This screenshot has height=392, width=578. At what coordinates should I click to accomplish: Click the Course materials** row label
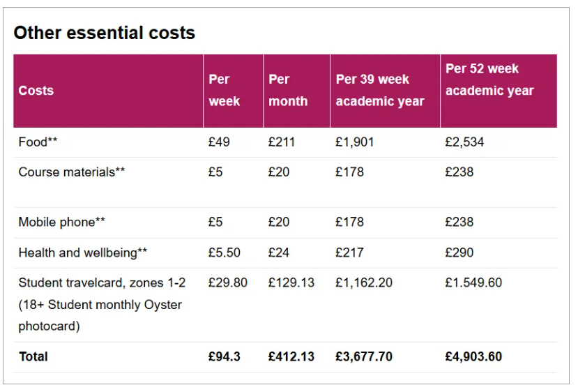[x=72, y=172]
